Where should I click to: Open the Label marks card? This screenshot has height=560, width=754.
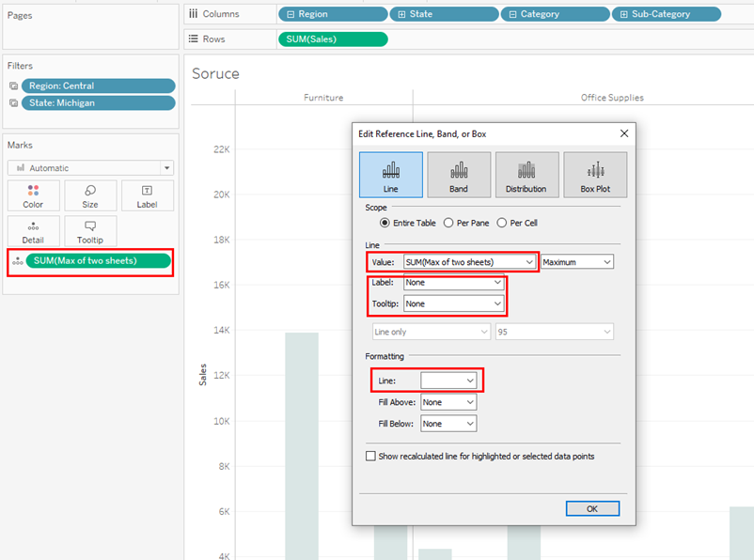(x=148, y=196)
